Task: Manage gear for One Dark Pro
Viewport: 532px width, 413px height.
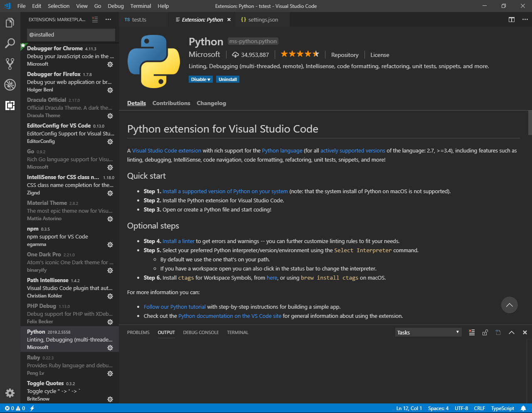Action: [x=110, y=270]
